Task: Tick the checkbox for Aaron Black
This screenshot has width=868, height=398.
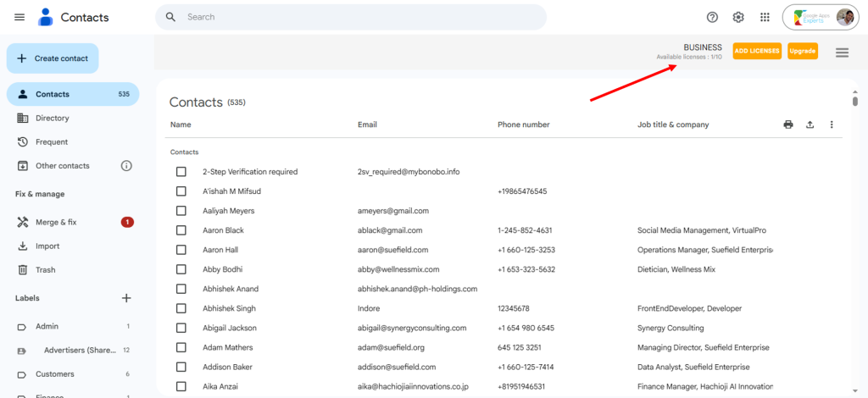Action: coord(181,230)
